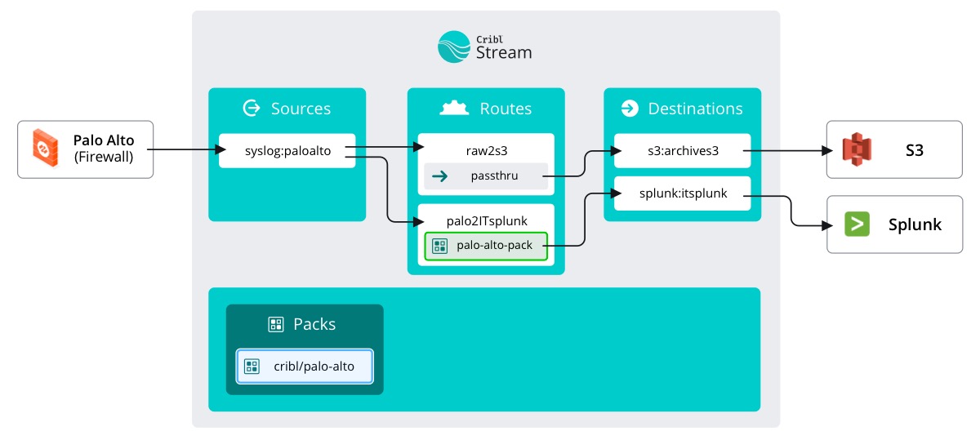
Task: Click the Amazon S3 bucket icon
Action: click(x=857, y=149)
